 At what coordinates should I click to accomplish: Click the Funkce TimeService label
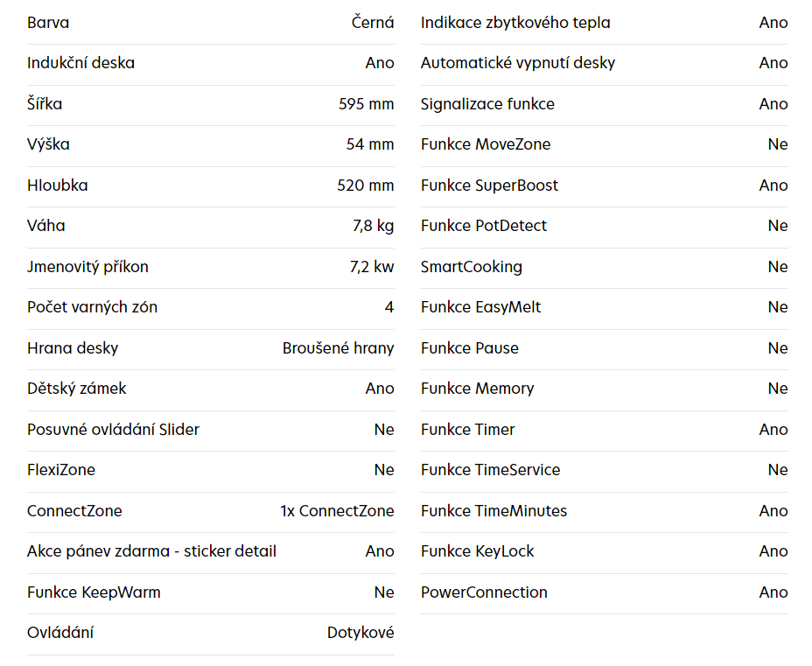coord(490,470)
